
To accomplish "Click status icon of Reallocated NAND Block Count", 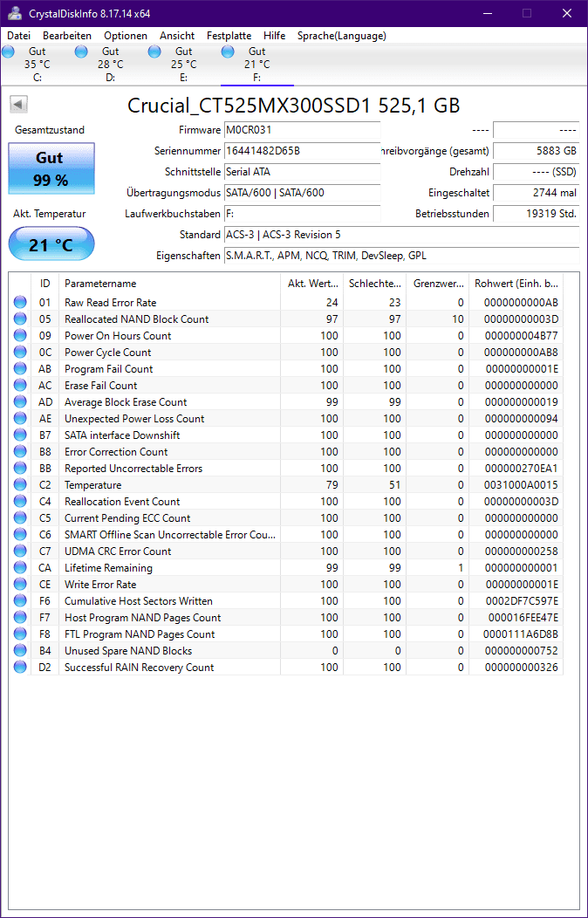I will pyautogui.click(x=20, y=319).
